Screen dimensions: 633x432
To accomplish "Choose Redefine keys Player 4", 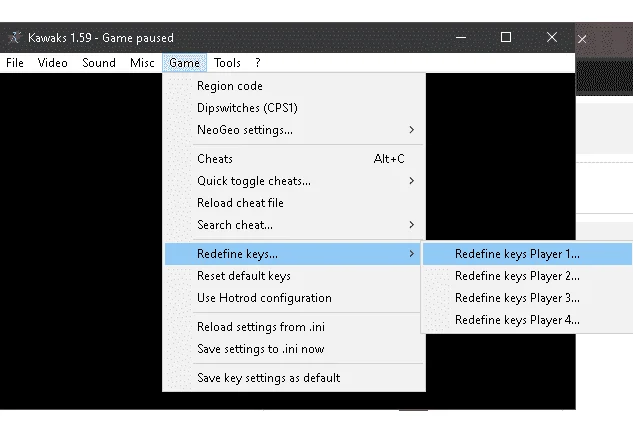I will 527,320.
